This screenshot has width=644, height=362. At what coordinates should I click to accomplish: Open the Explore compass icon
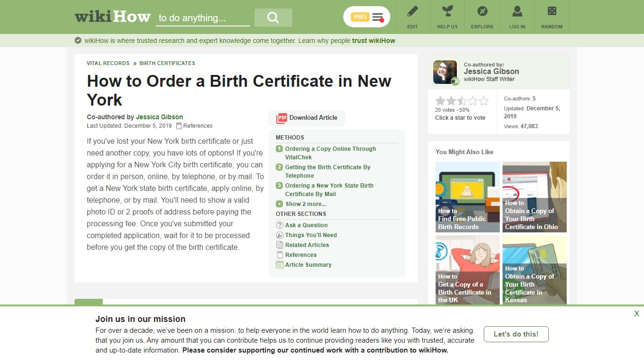coord(482,11)
